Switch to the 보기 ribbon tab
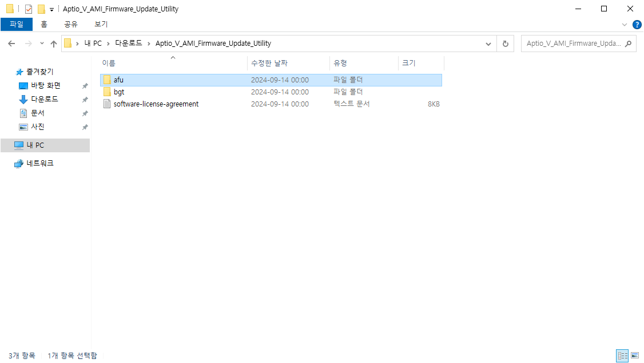Screen dimensions: 644x363 101,24
